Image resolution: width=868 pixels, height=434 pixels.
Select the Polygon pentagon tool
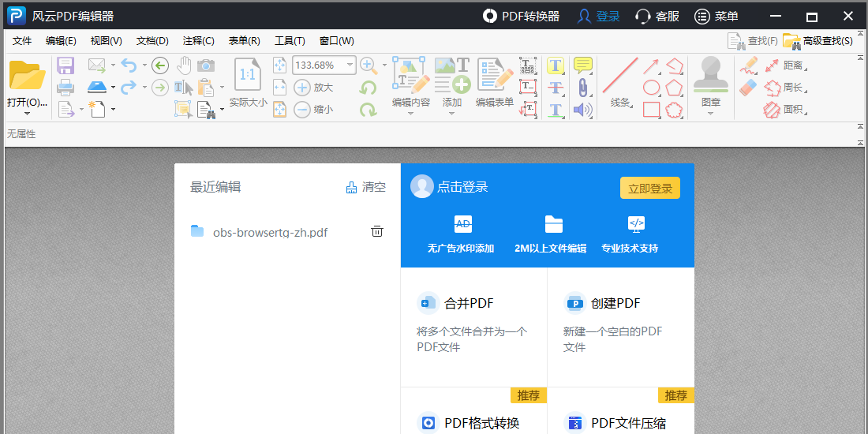coord(674,88)
